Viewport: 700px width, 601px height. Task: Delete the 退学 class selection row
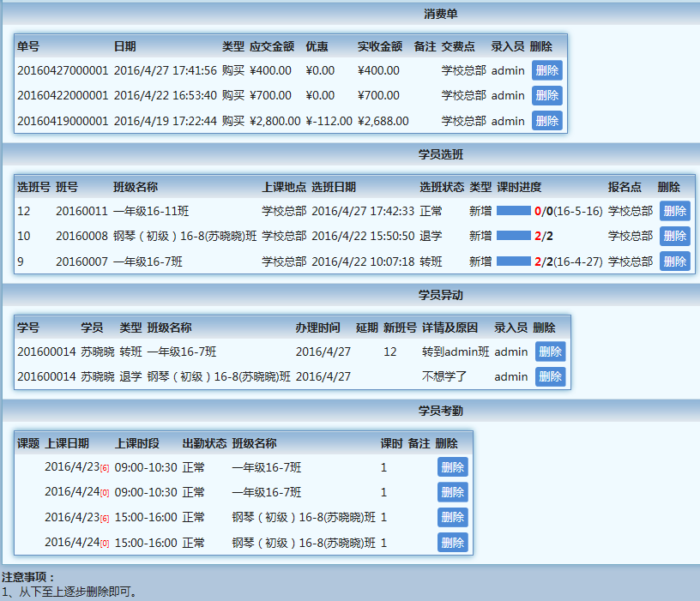(x=674, y=236)
